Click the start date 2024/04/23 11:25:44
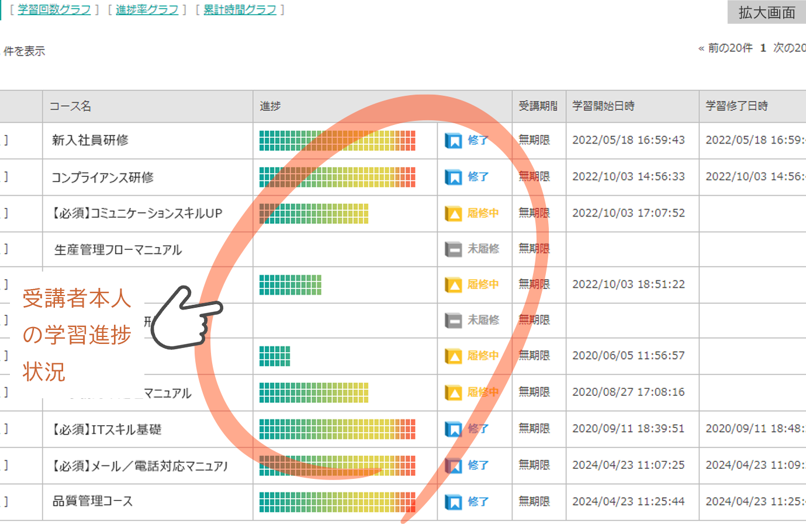Viewport: 806px width, 532px height. 628,501
